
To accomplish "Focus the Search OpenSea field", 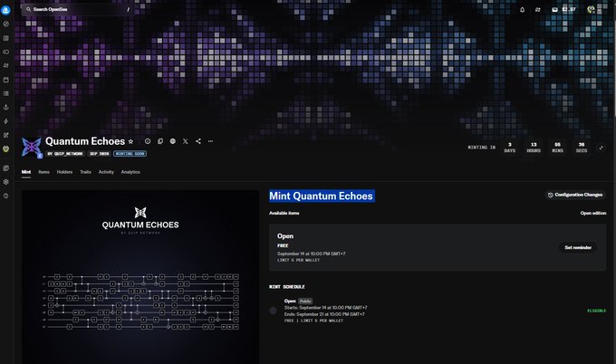I will (78, 9).
